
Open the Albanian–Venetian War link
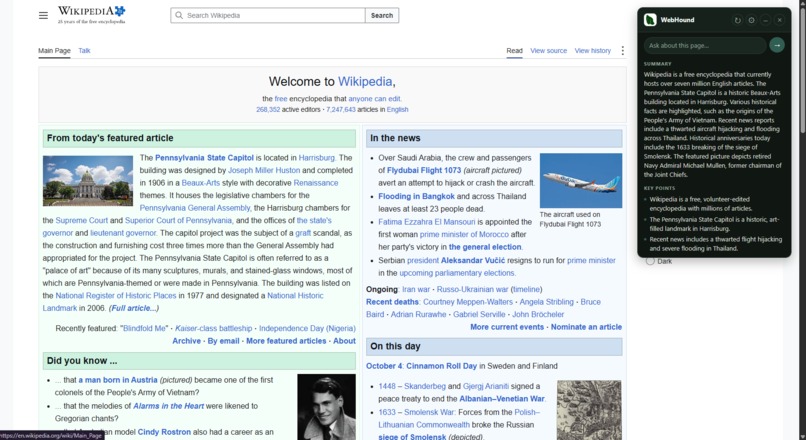tap(502, 398)
